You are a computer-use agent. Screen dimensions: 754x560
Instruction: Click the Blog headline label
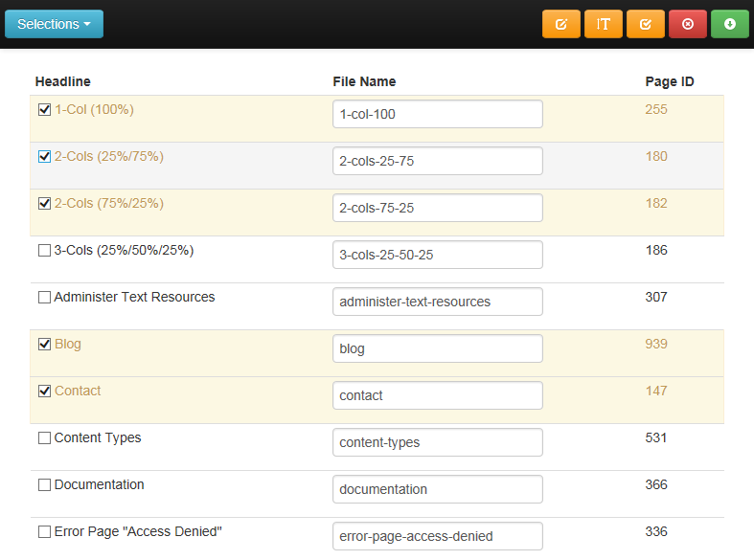[x=68, y=345]
